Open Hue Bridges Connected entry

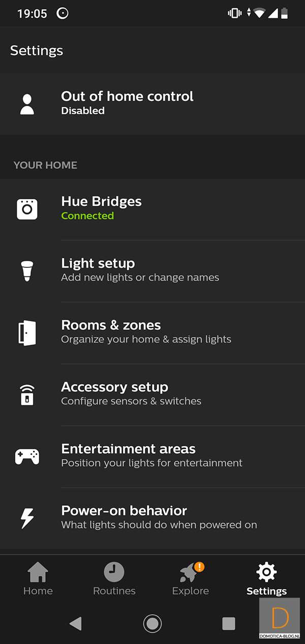coord(102,208)
